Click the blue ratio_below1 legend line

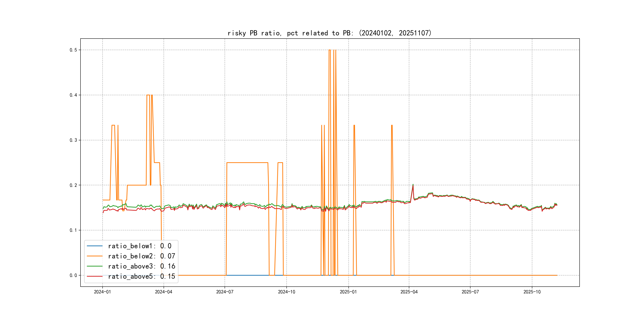click(x=94, y=246)
